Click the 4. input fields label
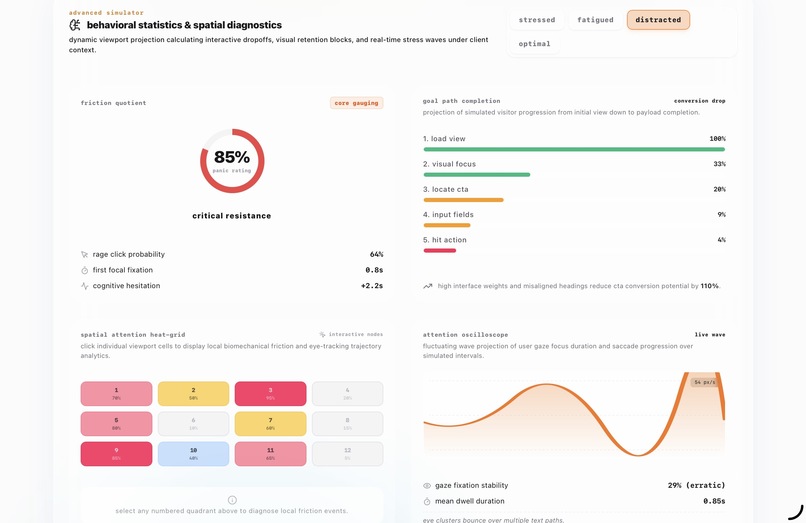This screenshot has height=523, width=806. (x=448, y=214)
